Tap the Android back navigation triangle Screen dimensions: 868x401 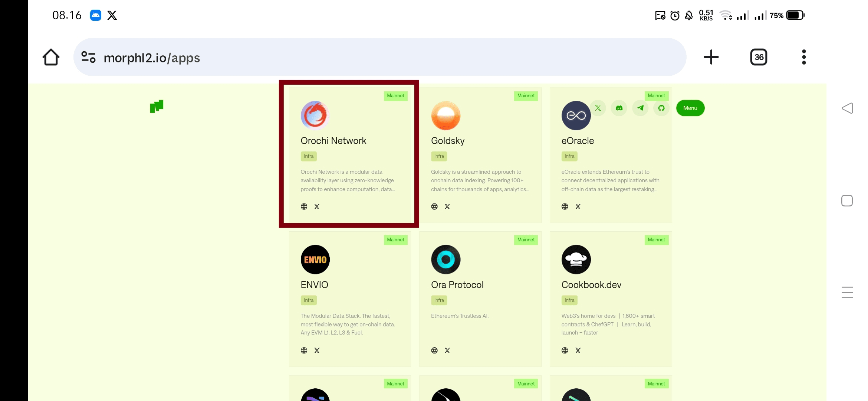point(847,108)
